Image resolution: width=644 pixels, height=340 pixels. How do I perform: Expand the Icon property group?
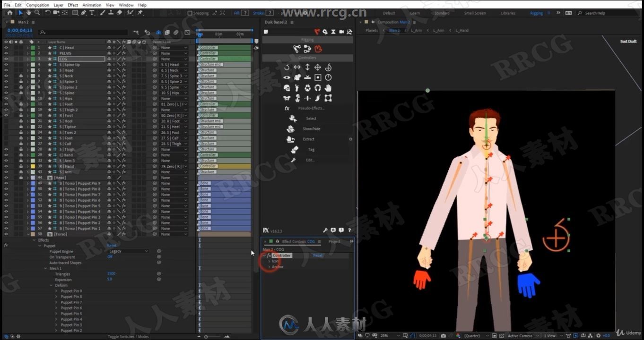[269, 261]
